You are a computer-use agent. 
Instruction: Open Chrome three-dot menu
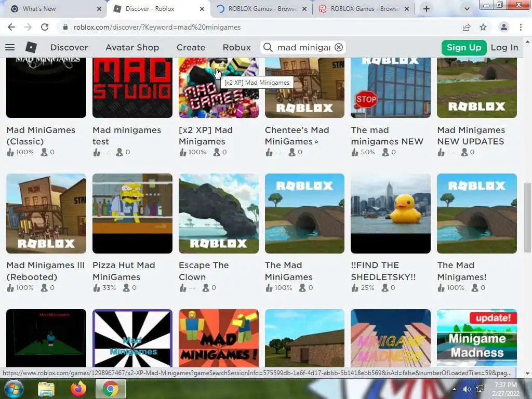(521, 27)
